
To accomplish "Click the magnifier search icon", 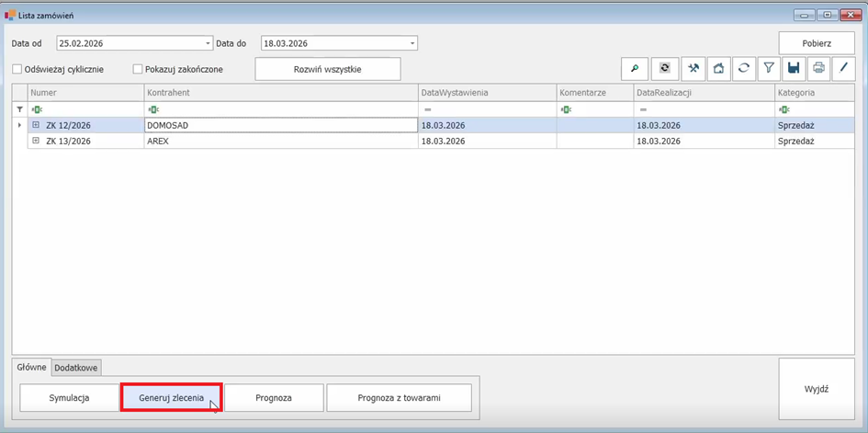I will click(x=635, y=69).
